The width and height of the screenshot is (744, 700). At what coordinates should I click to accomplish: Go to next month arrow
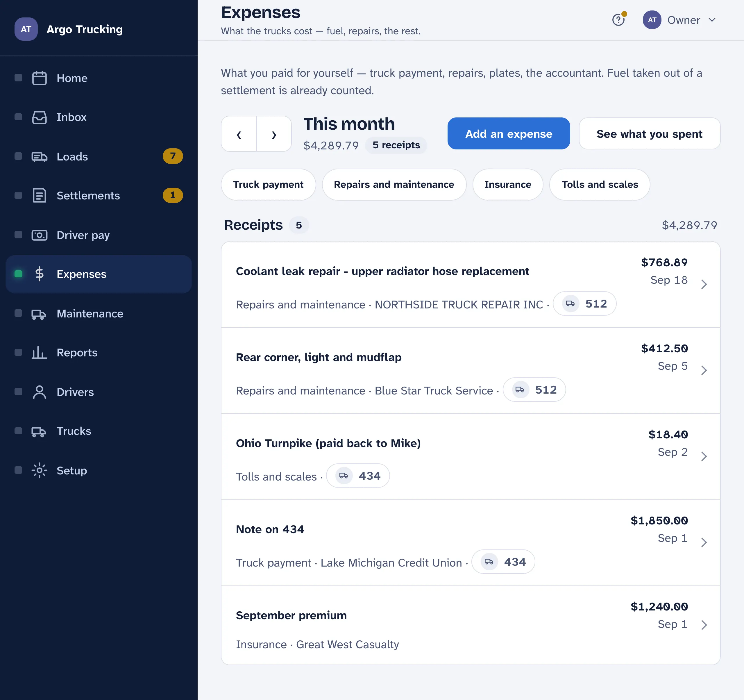[274, 134]
